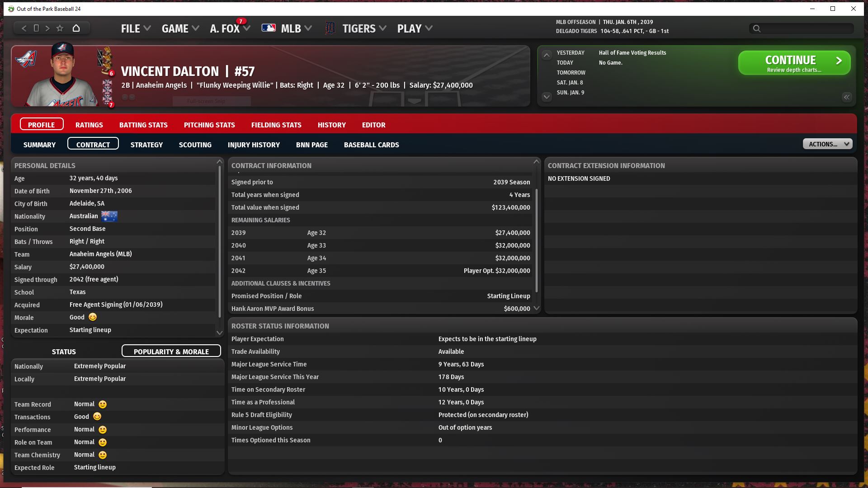Open the Batting Stats tab
868x488 pixels.
(x=143, y=124)
